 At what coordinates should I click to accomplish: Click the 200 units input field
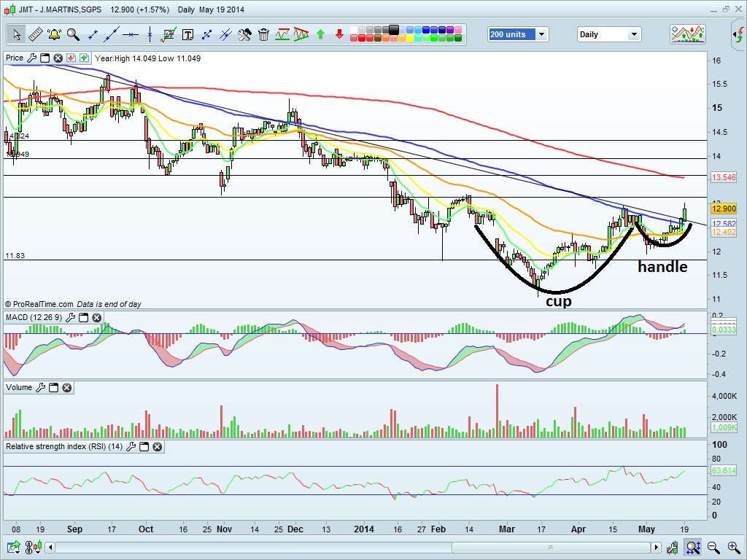pos(512,34)
